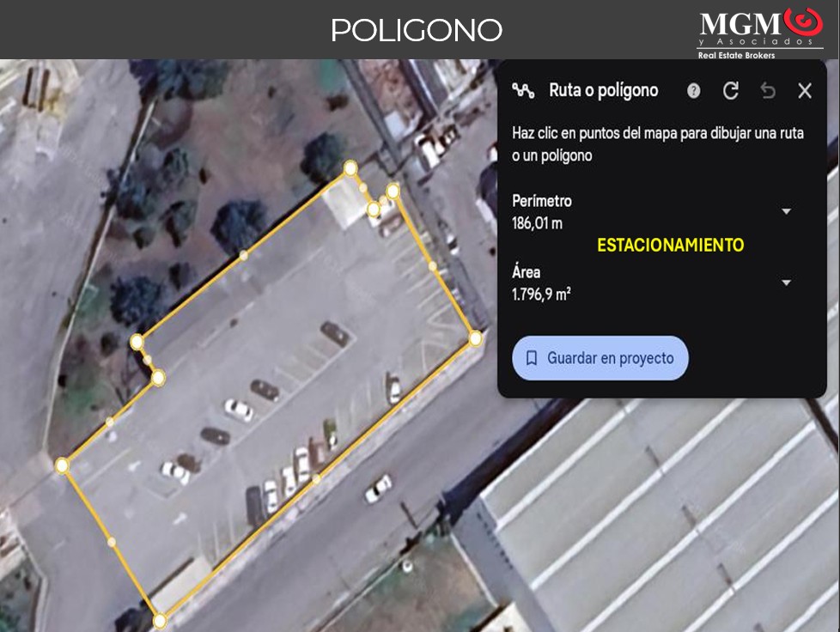Close the Ruta o polígono panel
This screenshot has height=632, width=840.
coord(805,91)
